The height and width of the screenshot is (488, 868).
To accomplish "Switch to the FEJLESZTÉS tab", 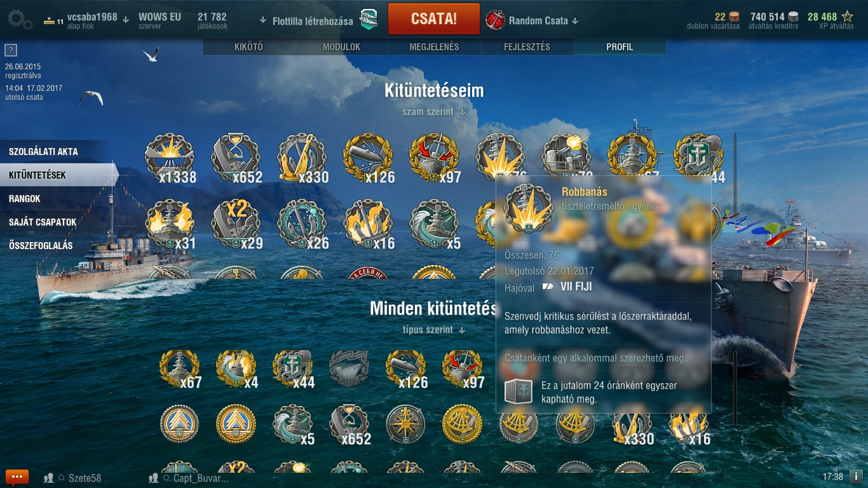I will click(527, 47).
